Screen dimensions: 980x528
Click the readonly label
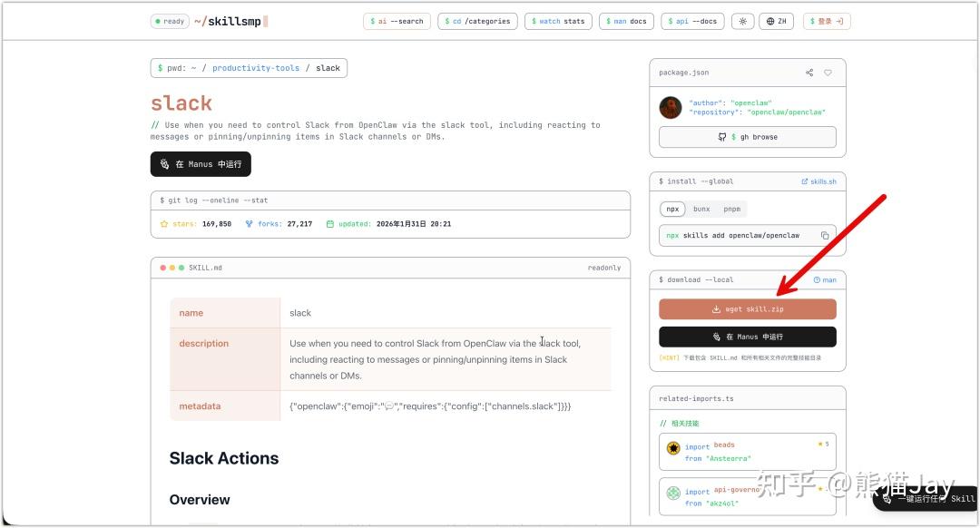604,268
